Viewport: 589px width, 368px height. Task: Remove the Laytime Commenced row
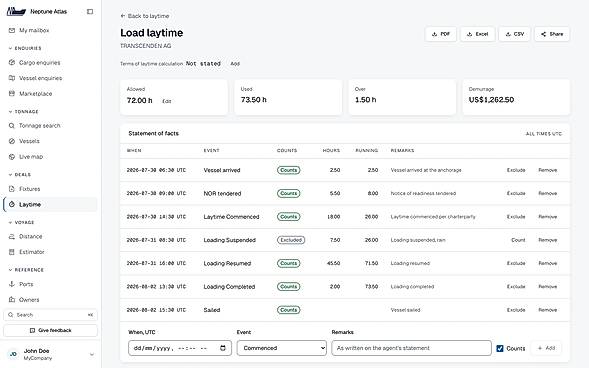[x=547, y=217]
